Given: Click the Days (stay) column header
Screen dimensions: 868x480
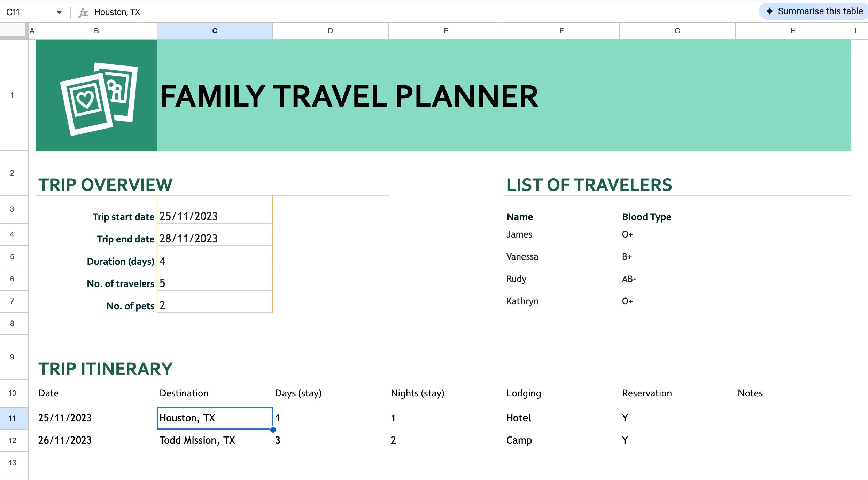Looking at the screenshot, I should 299,393.
